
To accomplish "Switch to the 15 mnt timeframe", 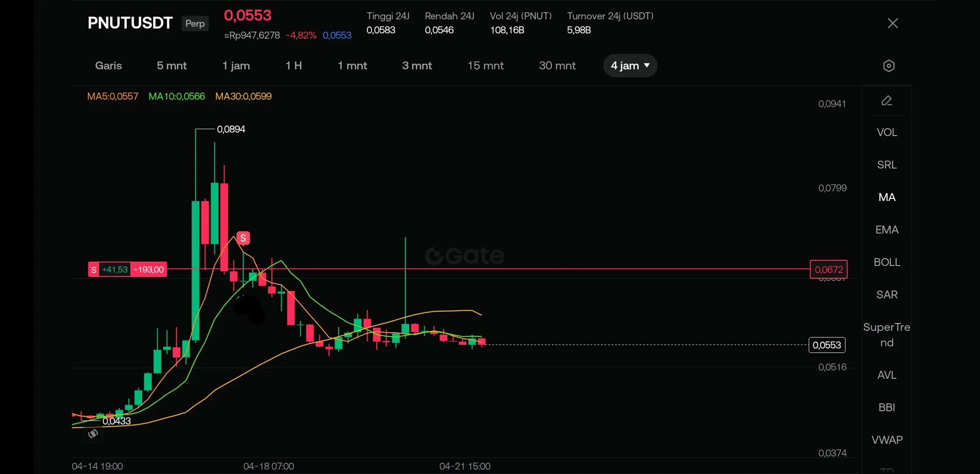I will [x=485, y=66].
